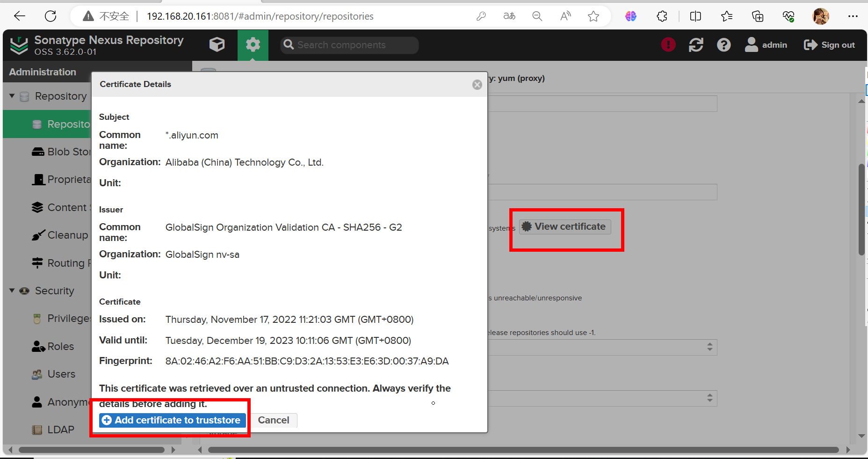Viewport: 868px width, 459px height.
Task: Select Repositories in the sidebar
Action: click(47, 124)
